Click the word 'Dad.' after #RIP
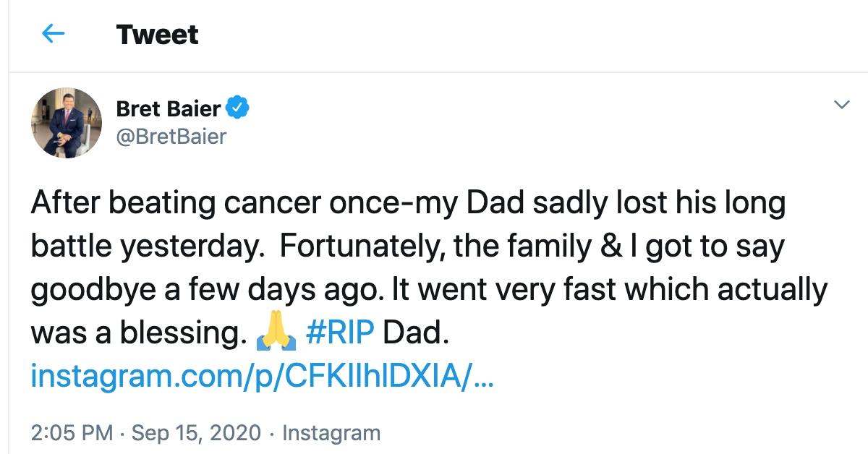 417,333
